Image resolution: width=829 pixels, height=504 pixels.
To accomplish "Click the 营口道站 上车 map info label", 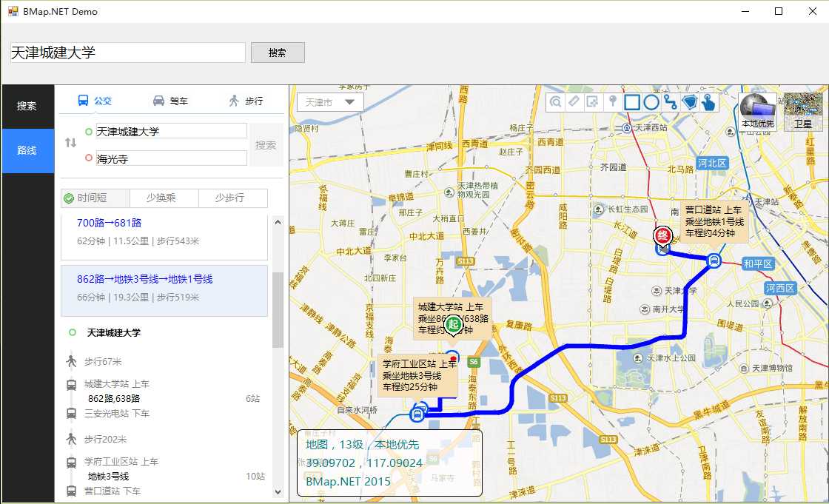I will pyautogui.click(x=714, y=221).
